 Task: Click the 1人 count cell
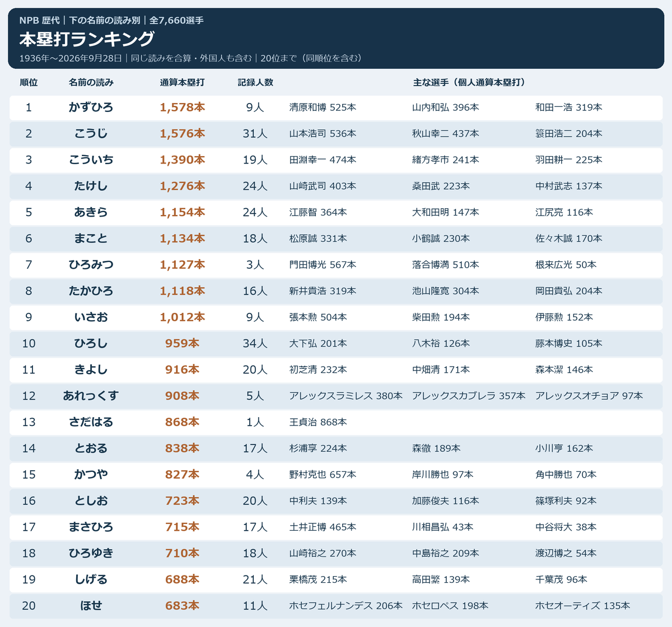[255, 422]
